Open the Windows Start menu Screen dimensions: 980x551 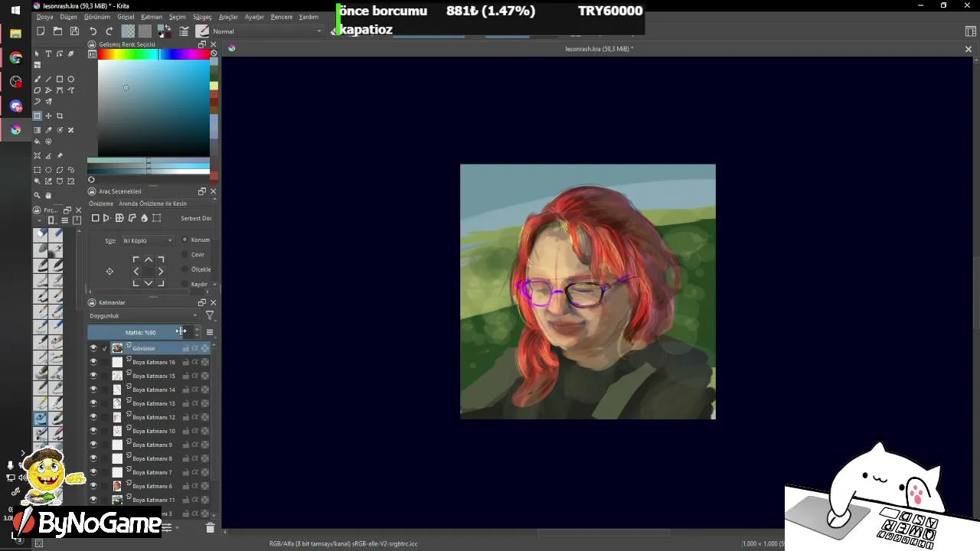[15, 11]
